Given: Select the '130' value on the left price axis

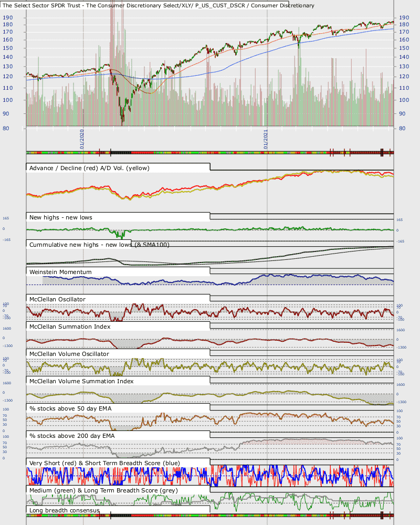Looking at the screenshot, I should (x=8, y=66).
